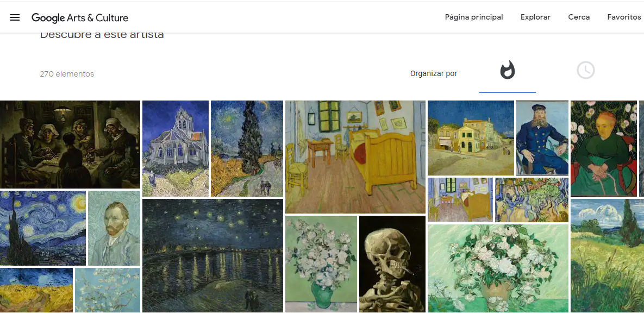Screen dimensions: 644x332
Task: Open Starry Night Over the Rhône painting
Action: [x=212, y=255]
